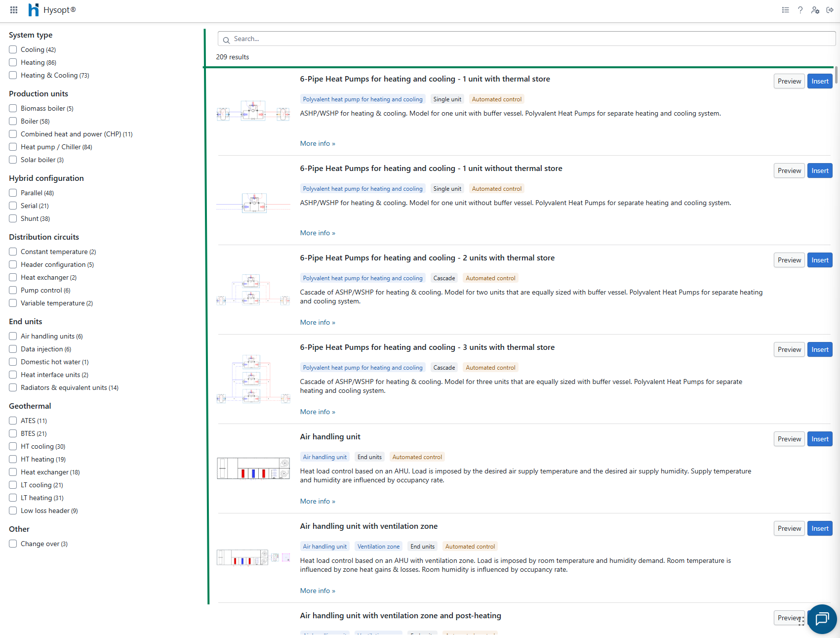
Task: Click the Air handling unit with ventilation zone title
Action: (x=369, y=526)
